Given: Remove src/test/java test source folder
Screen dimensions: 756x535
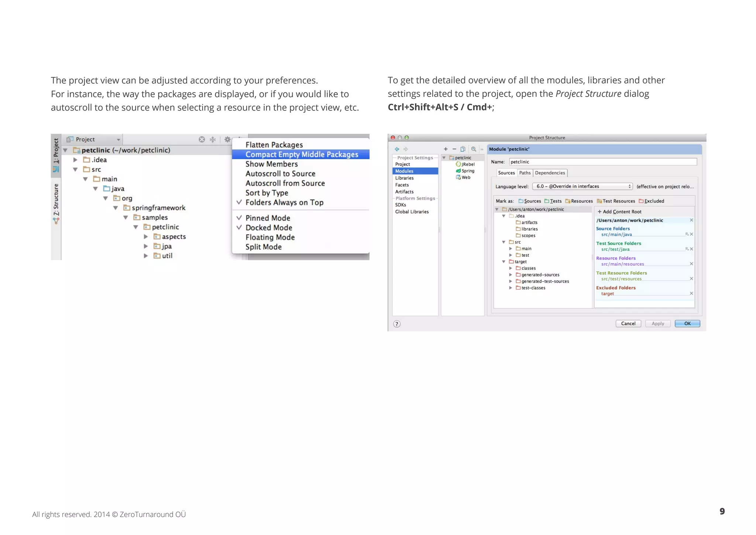Looking at the screenshot, I should click(x=691, y=249).
